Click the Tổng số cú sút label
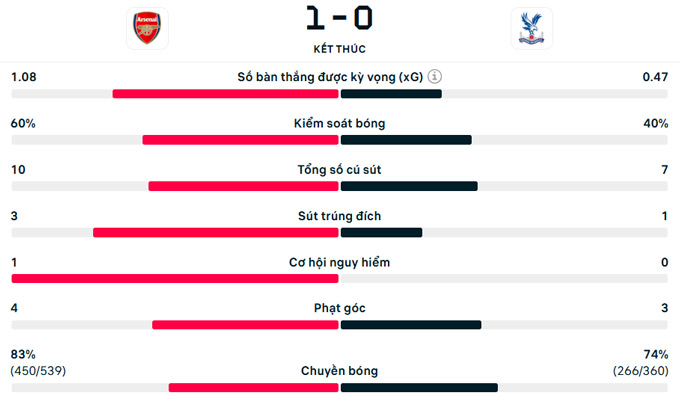680x403 pixels. (340, 169)
